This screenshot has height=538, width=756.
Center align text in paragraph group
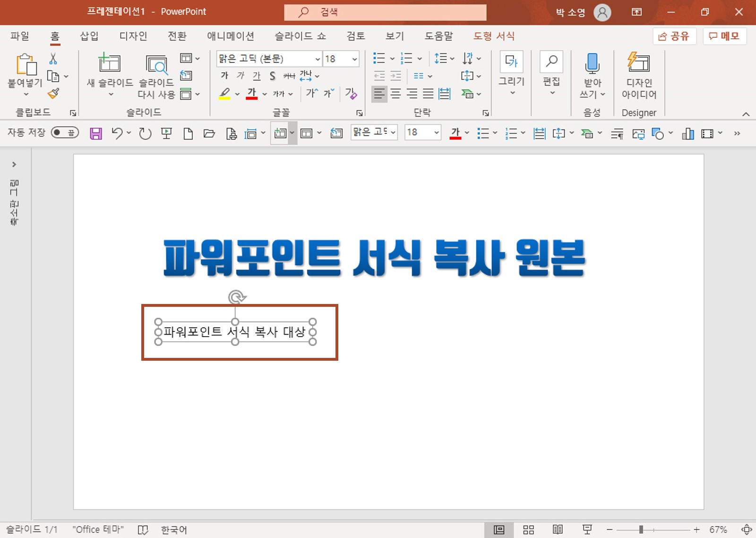[396, 94]
